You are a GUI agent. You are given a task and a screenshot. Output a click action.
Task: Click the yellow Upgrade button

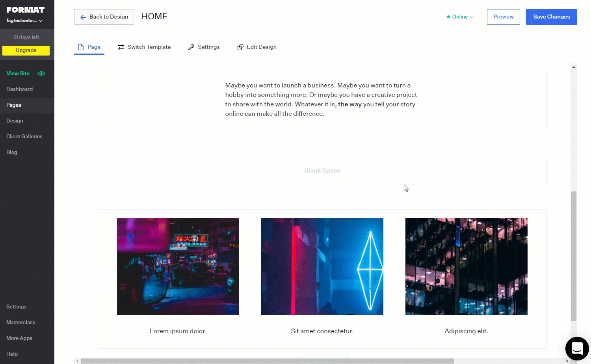26,50
